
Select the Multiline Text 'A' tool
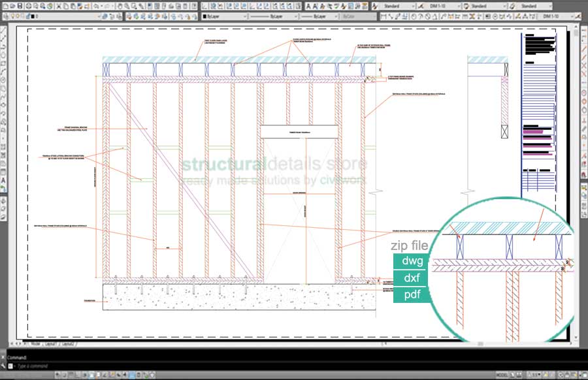coord(4,180)
